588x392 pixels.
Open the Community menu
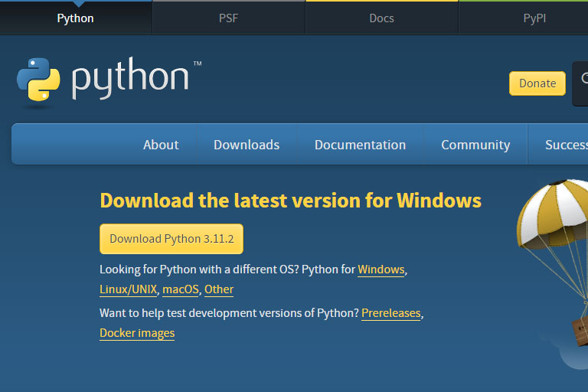[475, 145]
